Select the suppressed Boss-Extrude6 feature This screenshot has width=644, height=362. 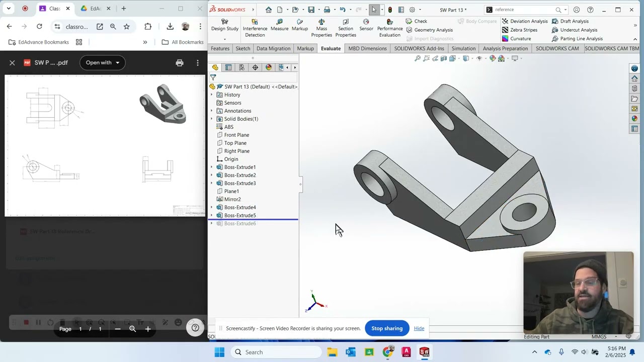[240, 223]
